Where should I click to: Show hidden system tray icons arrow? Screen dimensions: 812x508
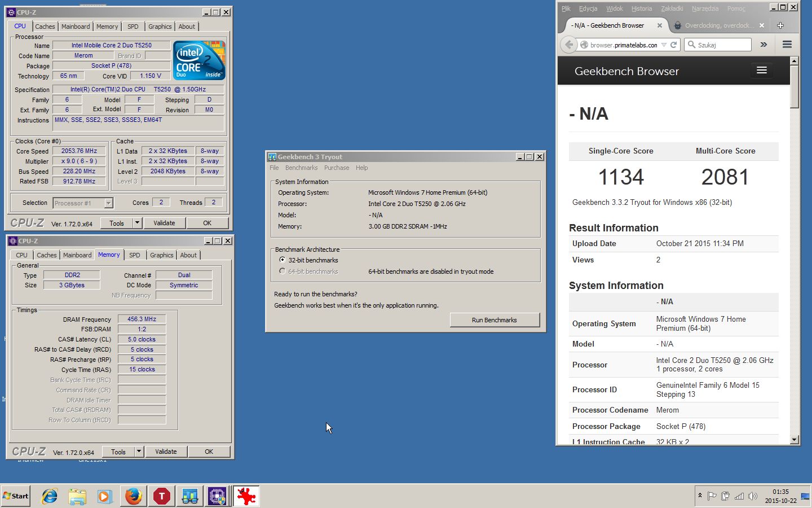coord(700,496)
